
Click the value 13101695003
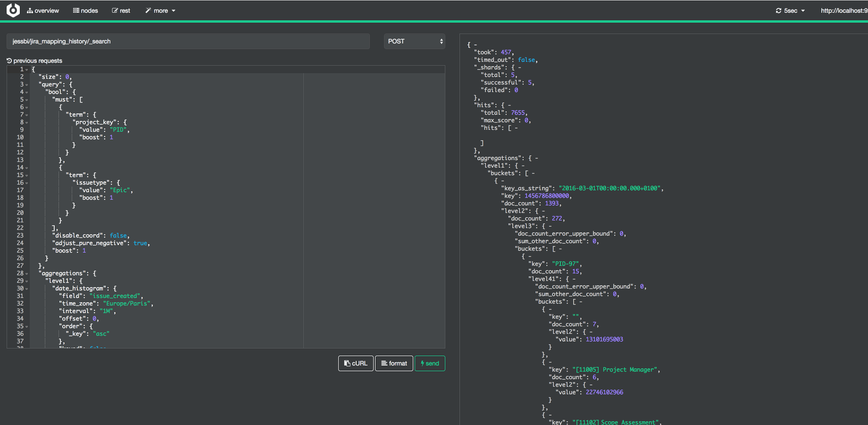[x=604, y=340]
